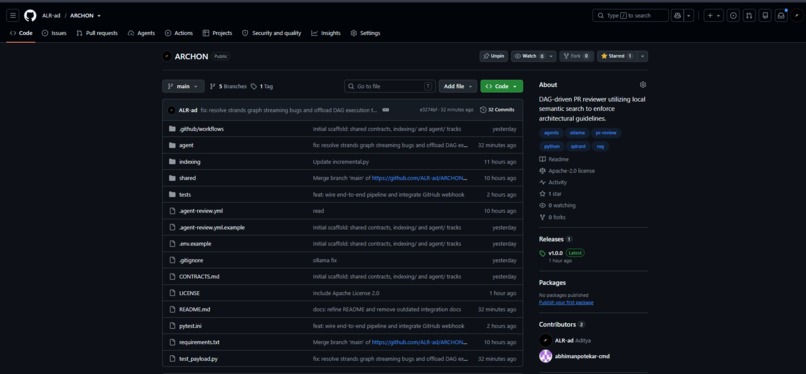This screenshot has height=374, width=806.
Task: Open the Starred lists dropdown arrow
Action: coord(643,56)
